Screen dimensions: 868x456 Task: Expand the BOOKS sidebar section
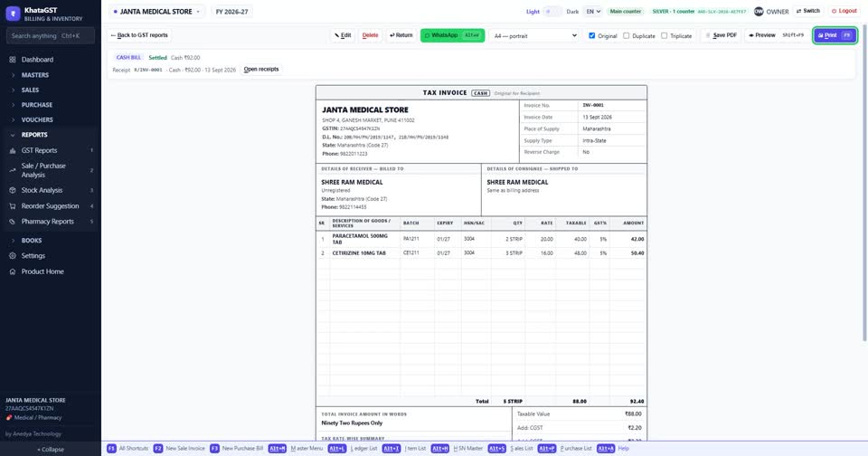click(x=50, y=241)
